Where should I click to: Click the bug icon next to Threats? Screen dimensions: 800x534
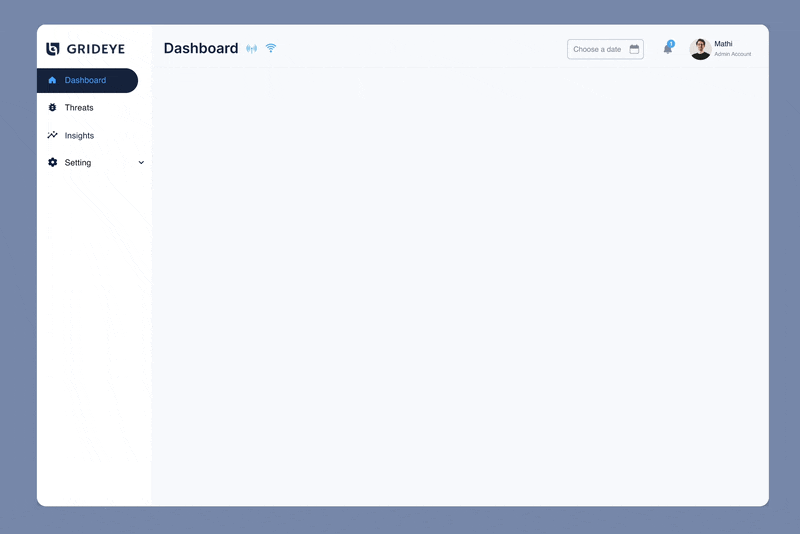click(52, 107)
